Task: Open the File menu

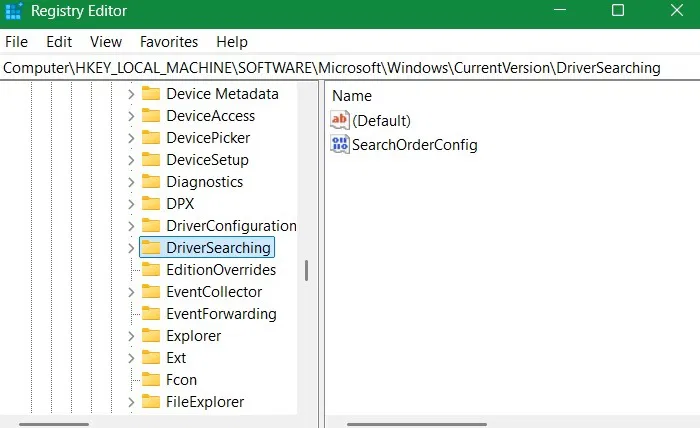Action: (x=17, y=42)
